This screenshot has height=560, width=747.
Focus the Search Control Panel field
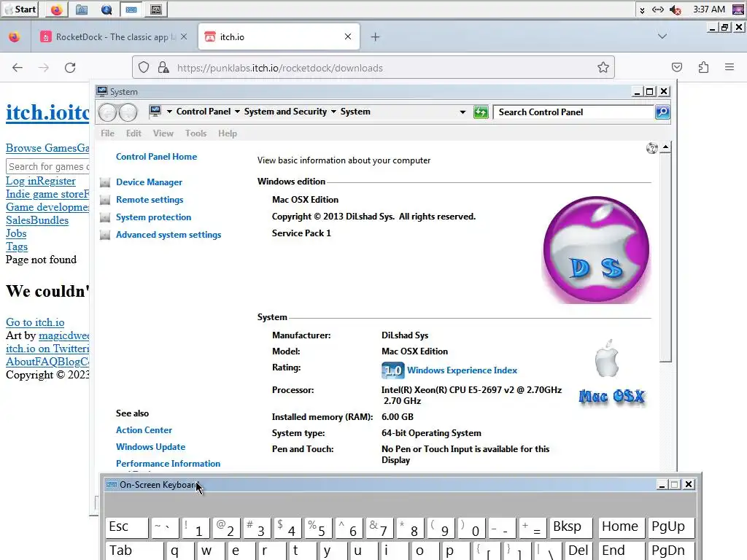click(574, 112)
